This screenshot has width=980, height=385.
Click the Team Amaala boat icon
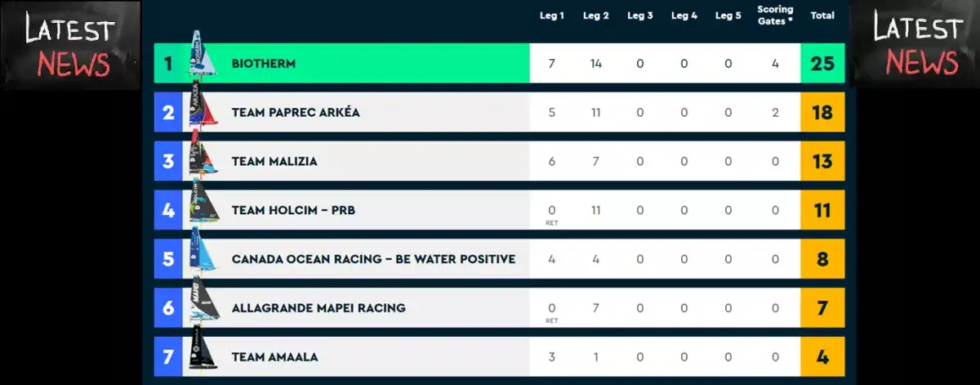[x=202, y=351]
